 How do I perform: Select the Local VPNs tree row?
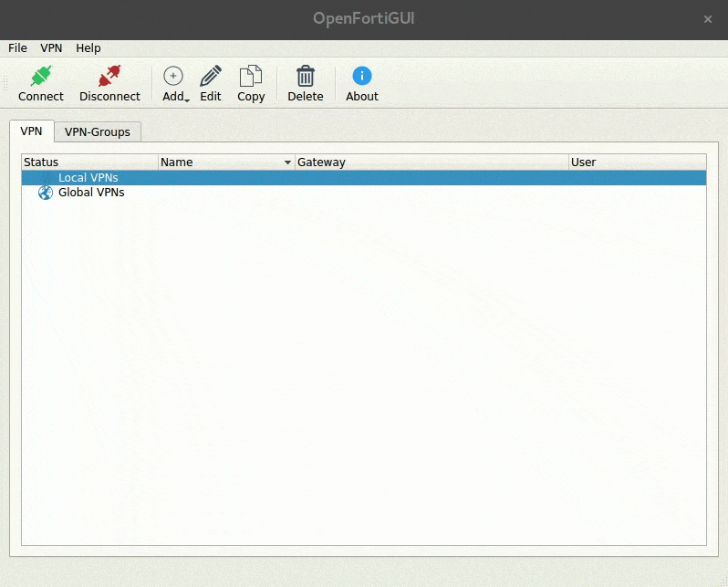[364, 177]
